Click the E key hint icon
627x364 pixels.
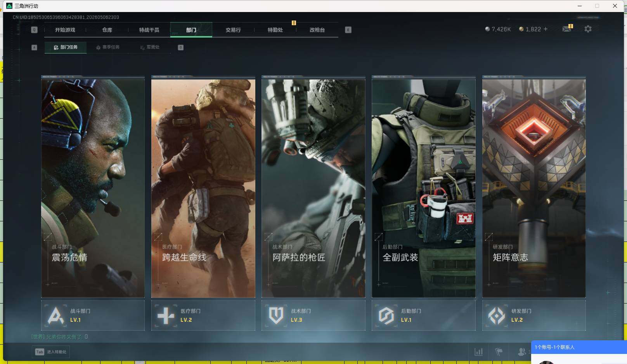point(348,30)
